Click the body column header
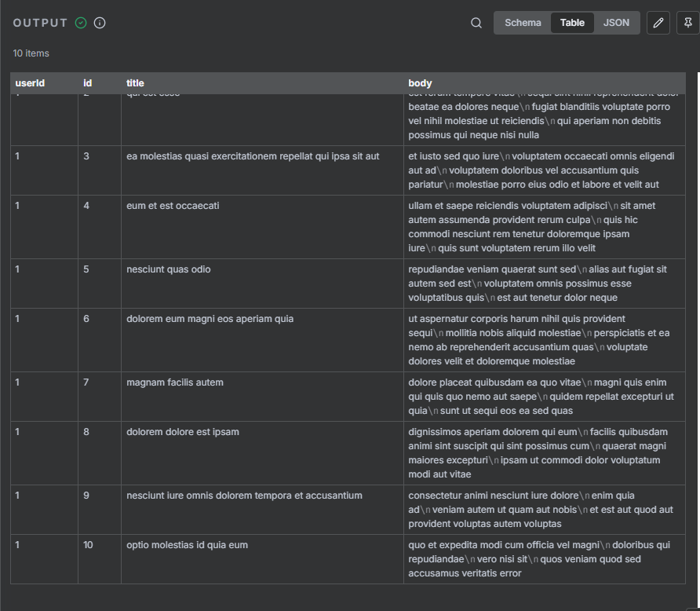Screen dimensions: 700x611 [x=420, y=83]
